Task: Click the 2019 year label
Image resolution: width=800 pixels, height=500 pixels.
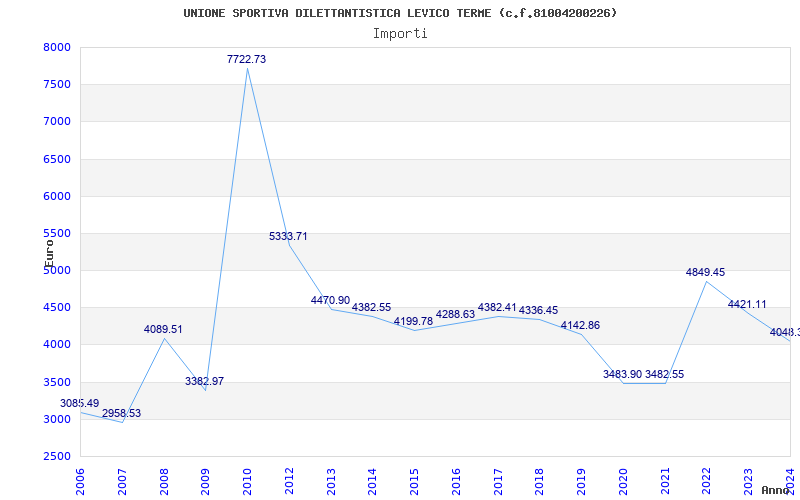Action: click(581, 482)
